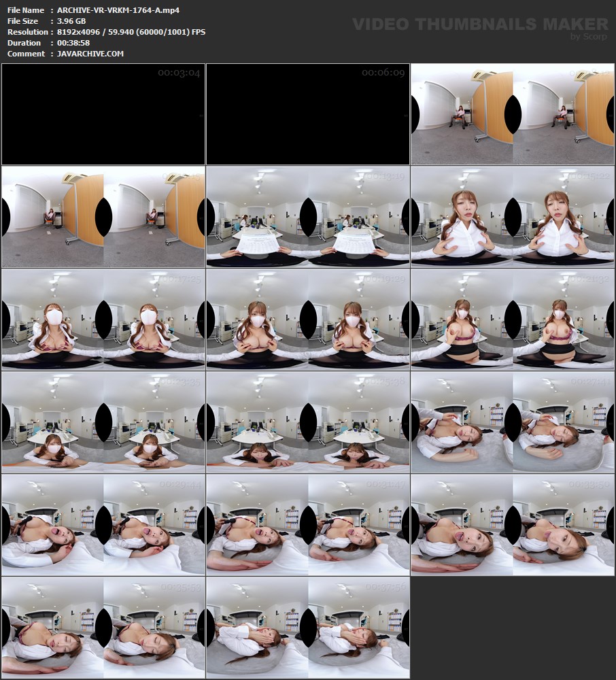Viewport: 616px width, 680px height.
Task: Open the frame at 00:27:41
Action: click(513, 422)
